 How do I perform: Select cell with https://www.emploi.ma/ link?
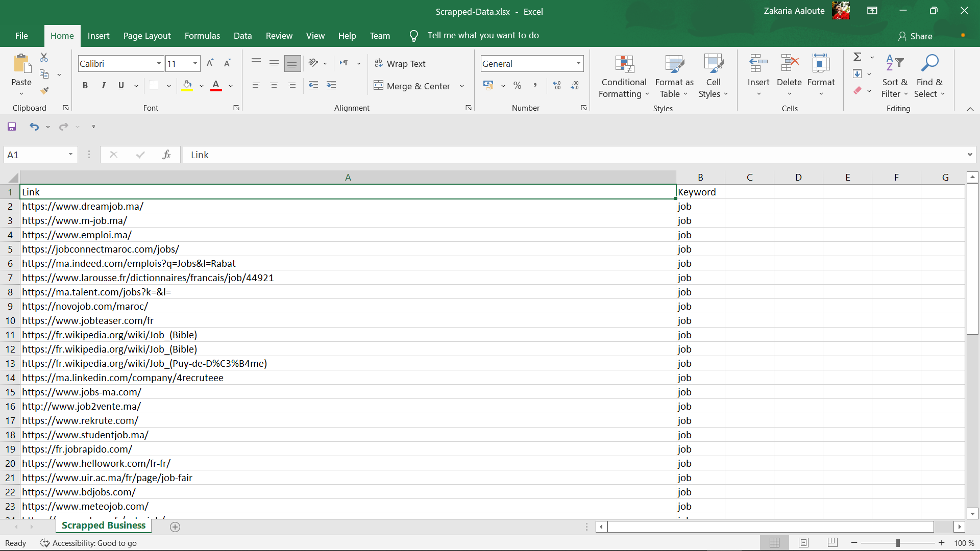(77, 235)
